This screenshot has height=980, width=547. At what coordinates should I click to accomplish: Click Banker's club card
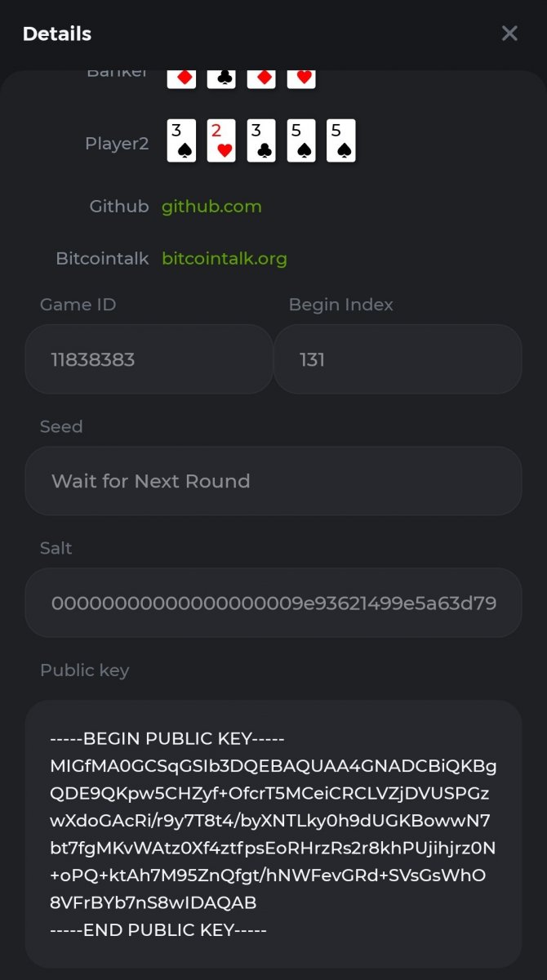pos(221,78)
